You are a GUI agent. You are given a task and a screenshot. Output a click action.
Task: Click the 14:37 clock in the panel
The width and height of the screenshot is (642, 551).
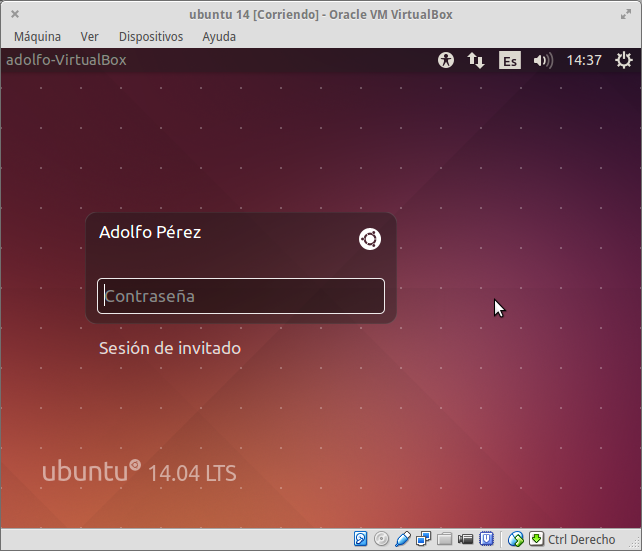click(584, 60)
